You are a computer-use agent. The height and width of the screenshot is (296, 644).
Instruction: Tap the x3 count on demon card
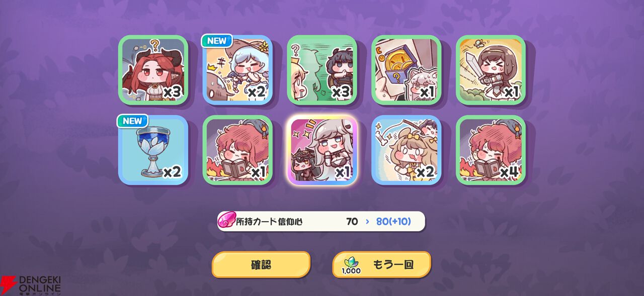pos(172,92)
